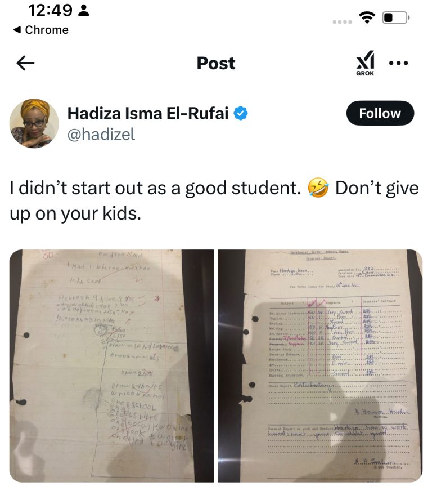This screenshot has width=432, height=504.
Task: Open the Hadiza Isma El-Rufai name link
Action: coord(147,113)
